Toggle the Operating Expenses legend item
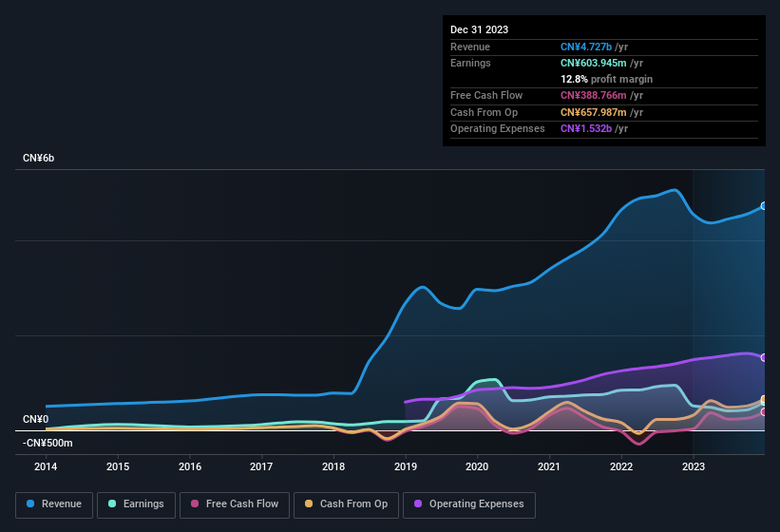The image size is (780, 532). [468, 504]
